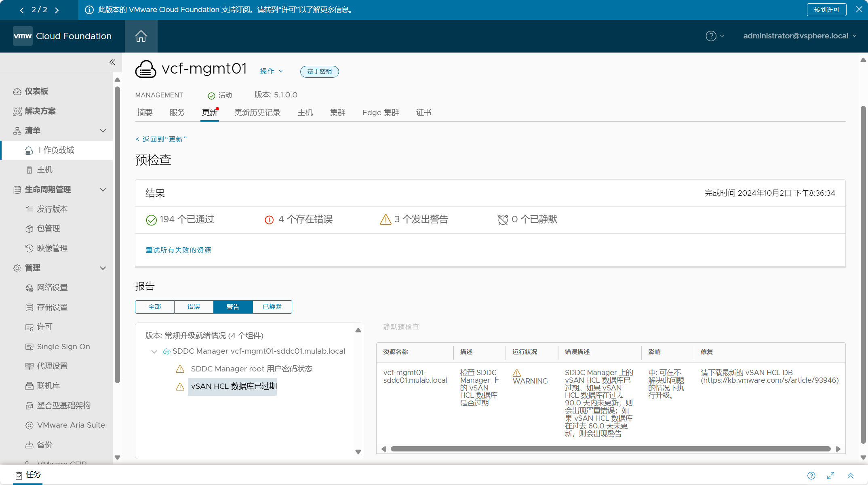Collapse the 管理 section
This screenshot has height=485, width=868.
pos(103,268)
